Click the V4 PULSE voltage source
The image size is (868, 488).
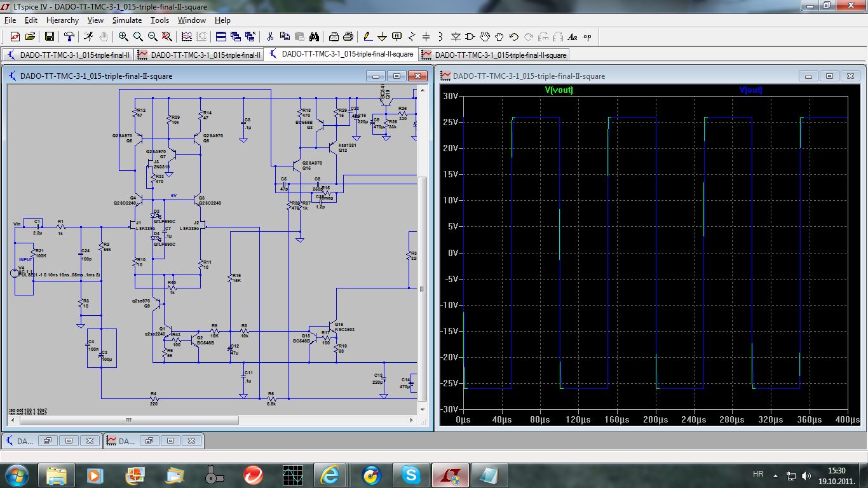point(14,273)
